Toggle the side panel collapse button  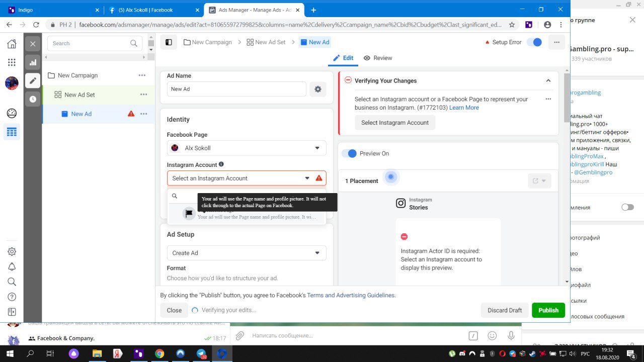[169, 42]
